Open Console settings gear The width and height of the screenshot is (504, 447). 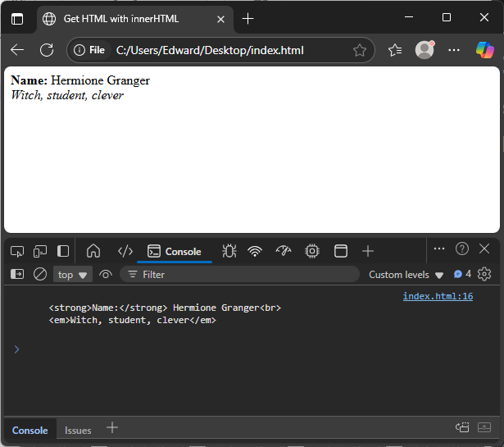coord(484,274)
